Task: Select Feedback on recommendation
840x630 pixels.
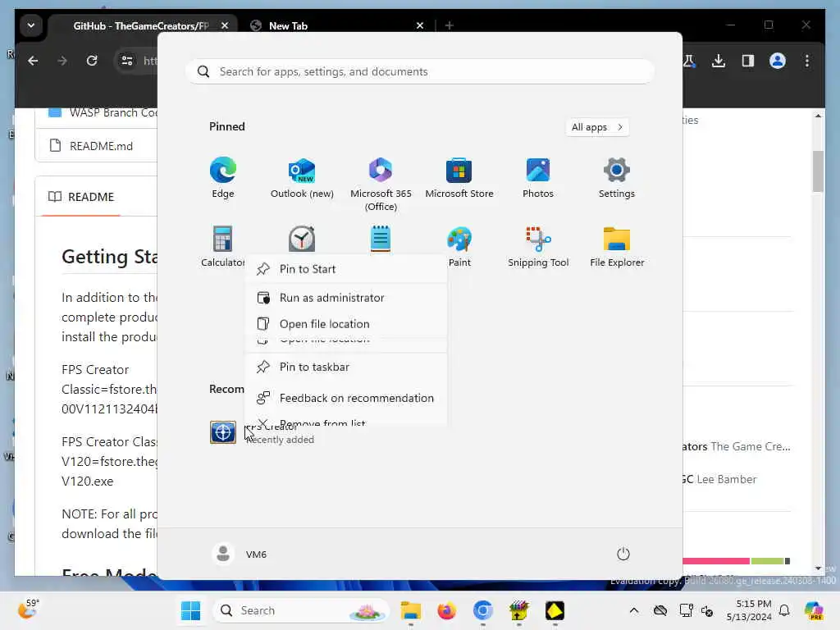Action: [x=346, y=398]
